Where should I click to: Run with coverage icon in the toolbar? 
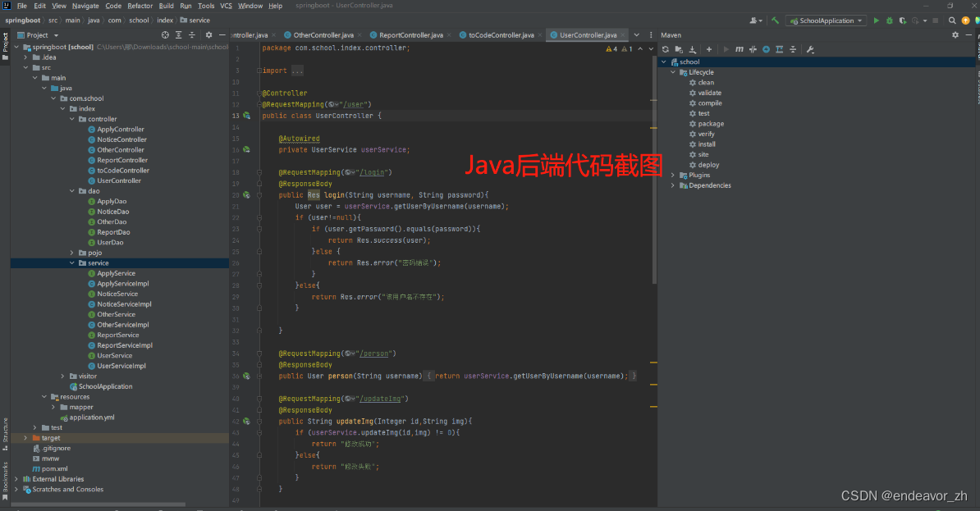tap(903, 21)
